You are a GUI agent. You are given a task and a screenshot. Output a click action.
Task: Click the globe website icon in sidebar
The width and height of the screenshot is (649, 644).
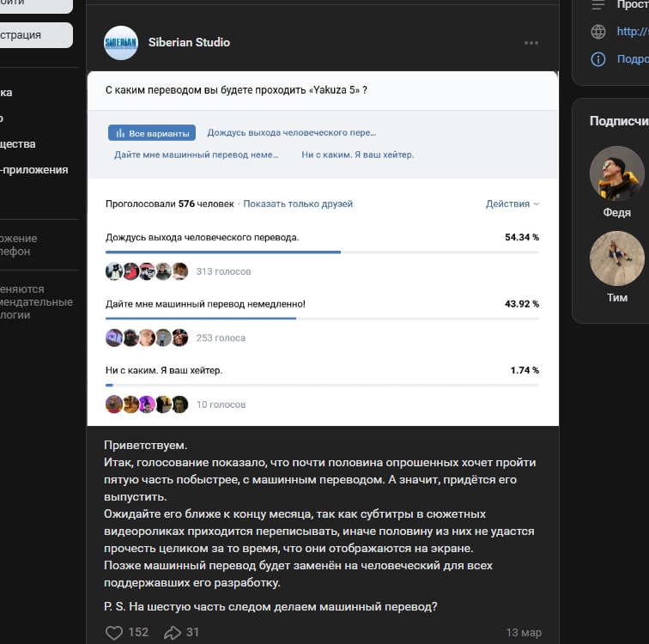click(x=598, y=32)
